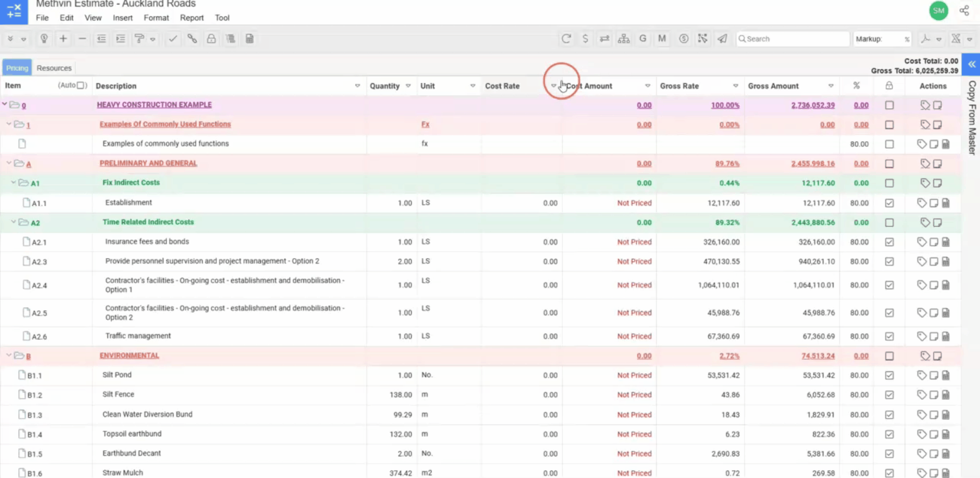Image resolution: width=980 pixels, height=478 pixels.
Task: Open the Report menu
Action: pos(191,18)
